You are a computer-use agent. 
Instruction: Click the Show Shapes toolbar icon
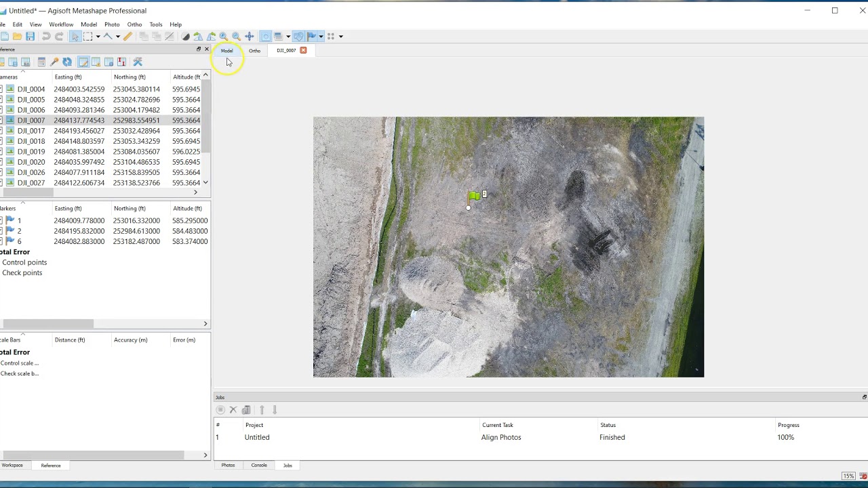tap(298, 37)
